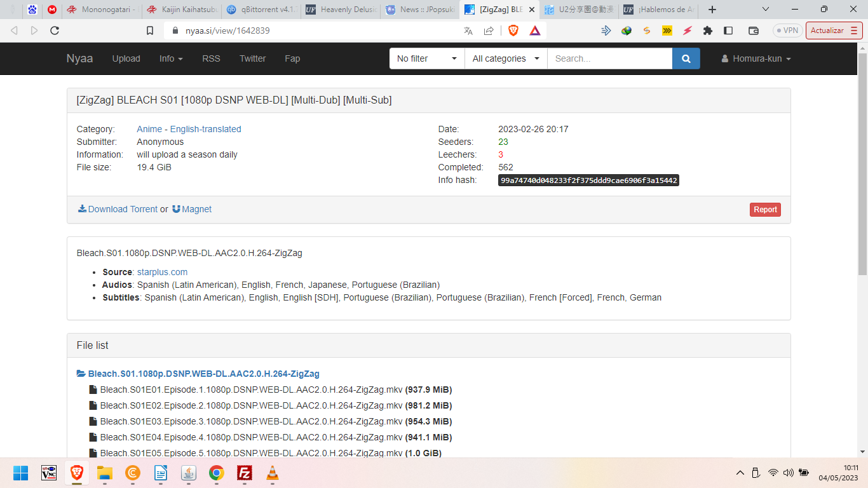The height and width of the screenshot is (488, 868).
Task: Switch to the qBittorrent v4.1 tab
Action: pos(261,10)
